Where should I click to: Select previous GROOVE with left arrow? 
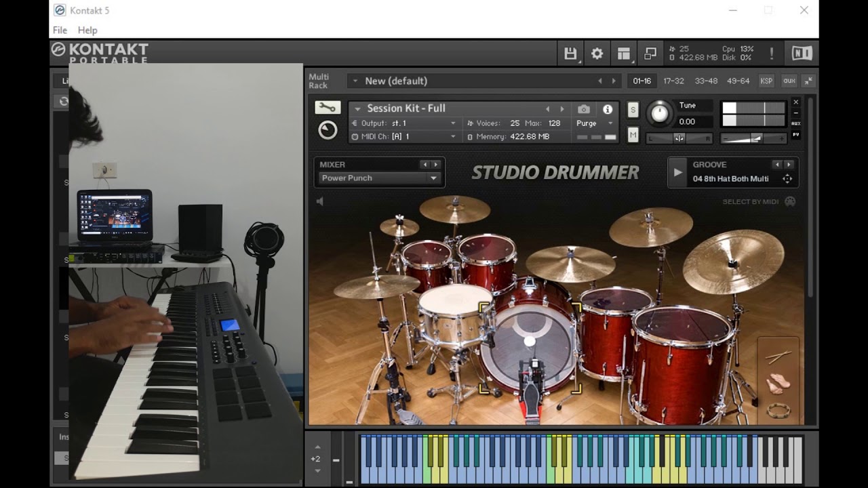click(777, 165)
